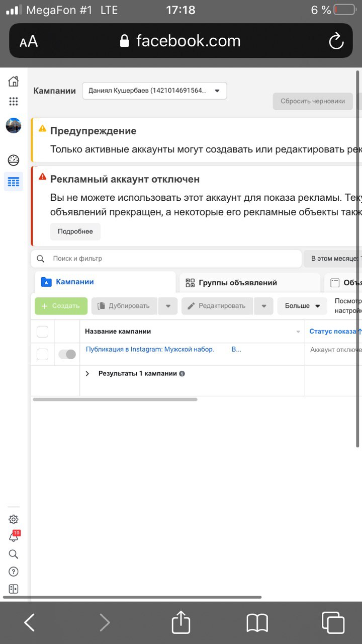Check the select-all campaigns checkbox

tap(43, 332)
